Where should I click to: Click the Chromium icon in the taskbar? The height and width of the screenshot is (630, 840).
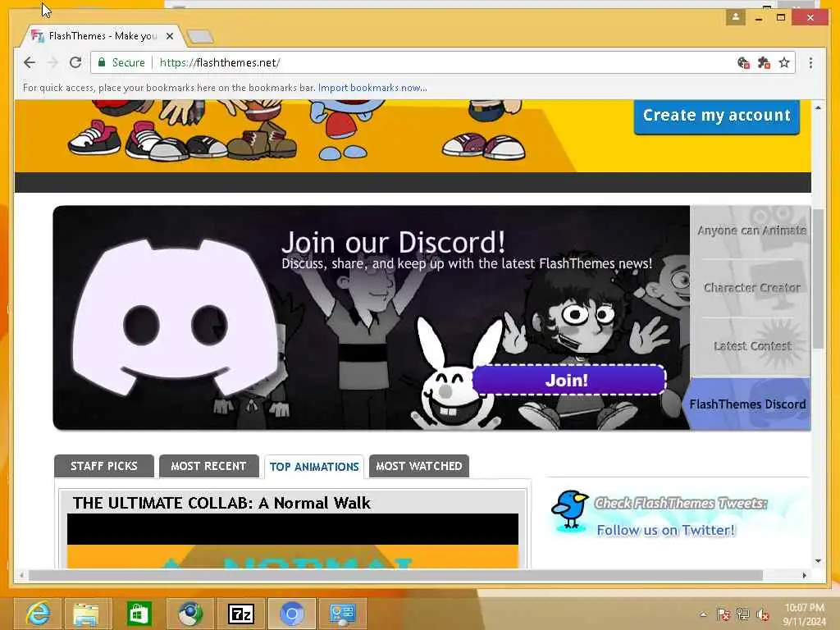pos(291,614)
